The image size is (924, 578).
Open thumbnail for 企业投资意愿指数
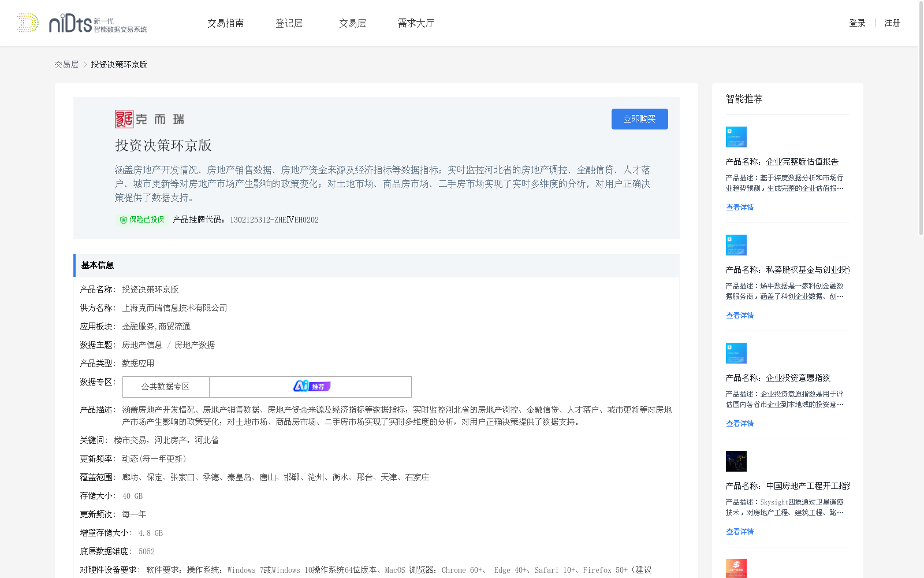pos(736,353)
